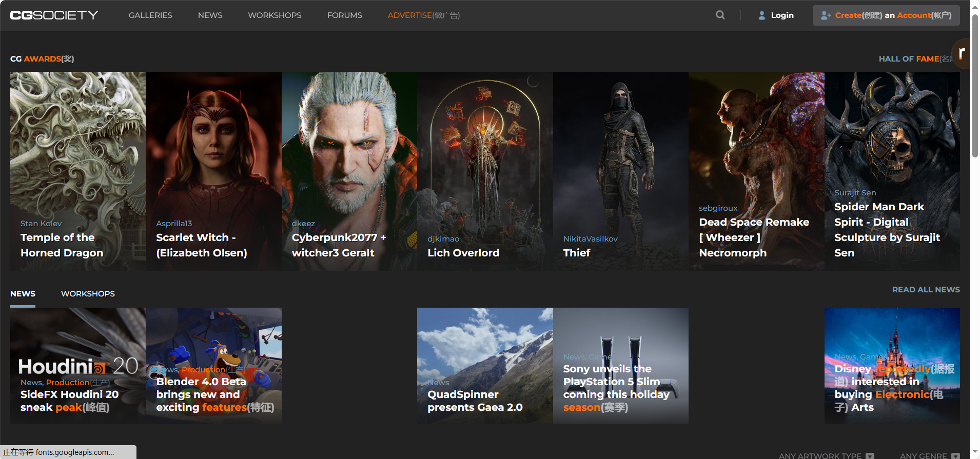Go to NEWS in the top navigation
980x459 pixels.
tap(210, 15)
